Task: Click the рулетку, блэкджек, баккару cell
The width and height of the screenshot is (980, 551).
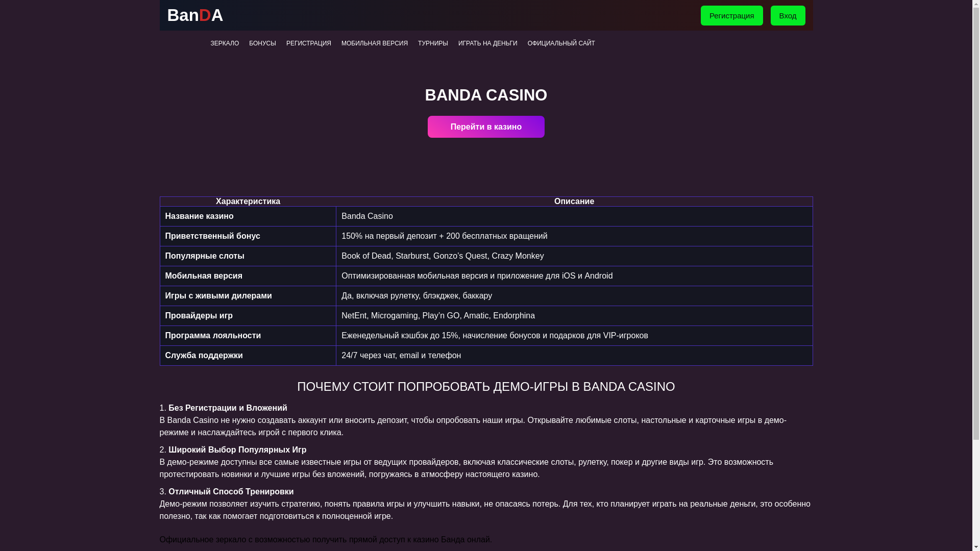Action: (574, 296)
